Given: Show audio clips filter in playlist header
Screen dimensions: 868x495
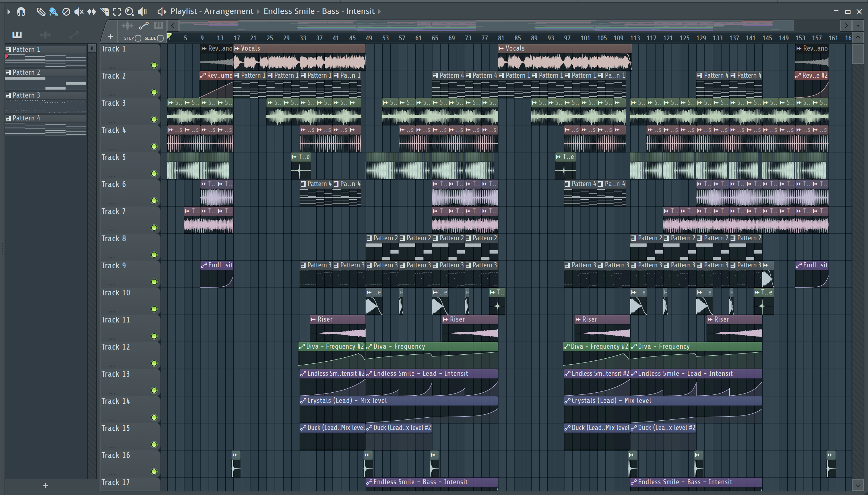Looking at the screenshot, I should point(127,26).
